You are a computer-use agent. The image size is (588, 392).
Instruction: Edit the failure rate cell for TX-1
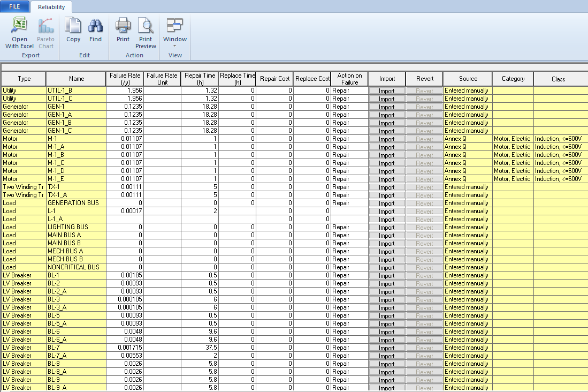point(125,187)
